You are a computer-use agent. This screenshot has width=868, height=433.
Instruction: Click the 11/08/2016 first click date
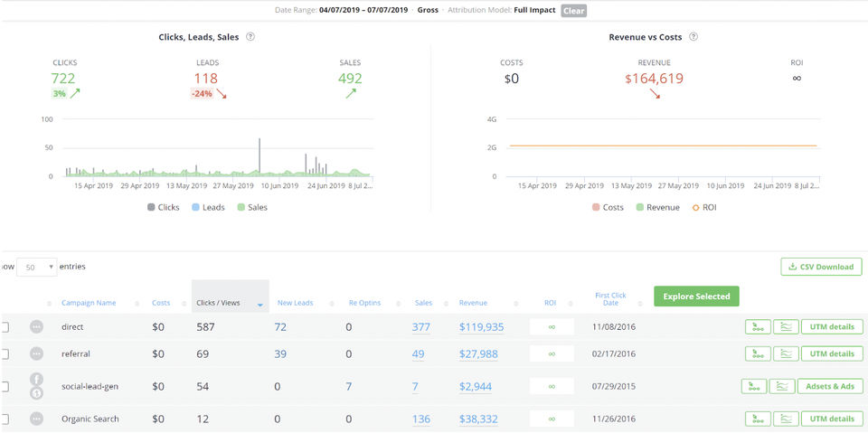(614, 327)
